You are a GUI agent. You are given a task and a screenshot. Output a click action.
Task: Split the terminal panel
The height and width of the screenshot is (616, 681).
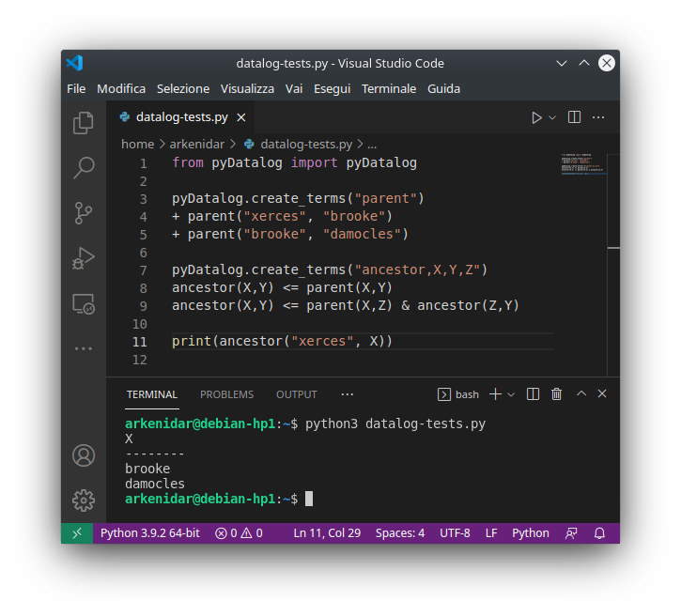[x=533, y=394]
